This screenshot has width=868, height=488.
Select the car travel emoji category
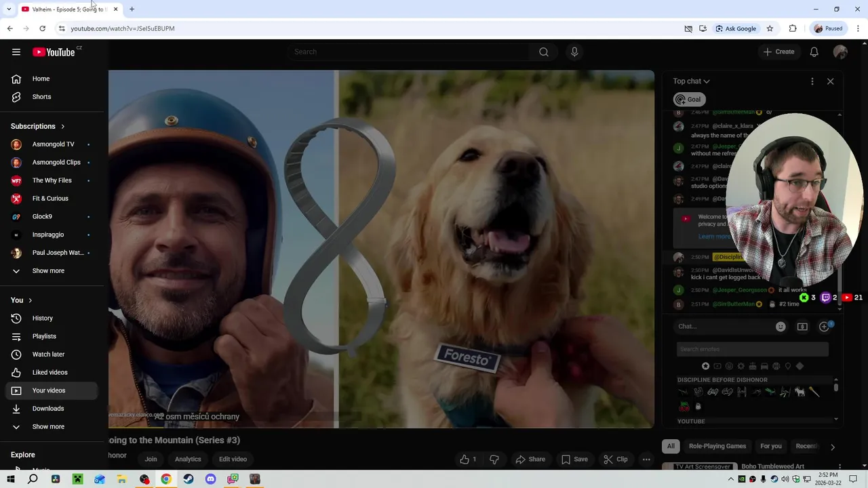[x=764, y=366]
